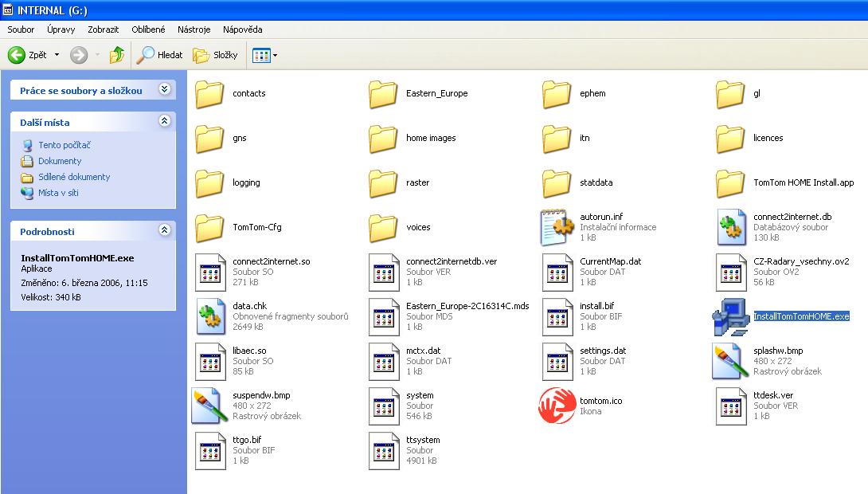Click the data.chk file icon
The width and height of the screenshot is (868, 494).
click(x=210, y=316)
